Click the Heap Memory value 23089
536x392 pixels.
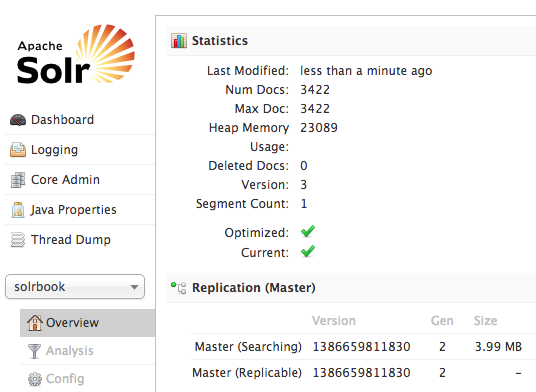(x=319, y=128)
